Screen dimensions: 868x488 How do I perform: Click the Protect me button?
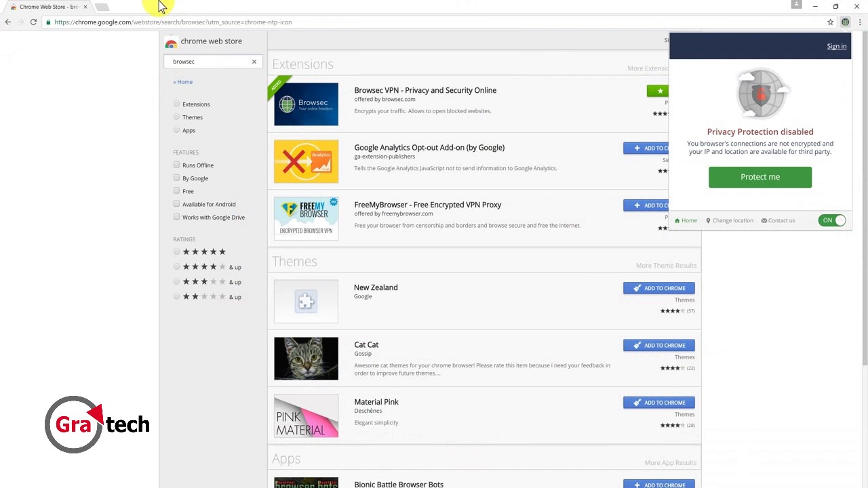tap(760, 177)
